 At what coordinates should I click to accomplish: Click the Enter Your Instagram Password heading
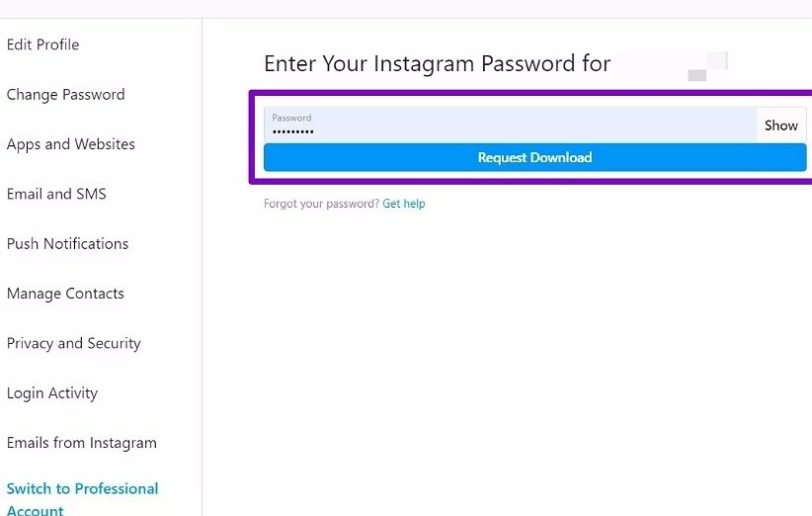pyautogui.click(x=435, y=64)
